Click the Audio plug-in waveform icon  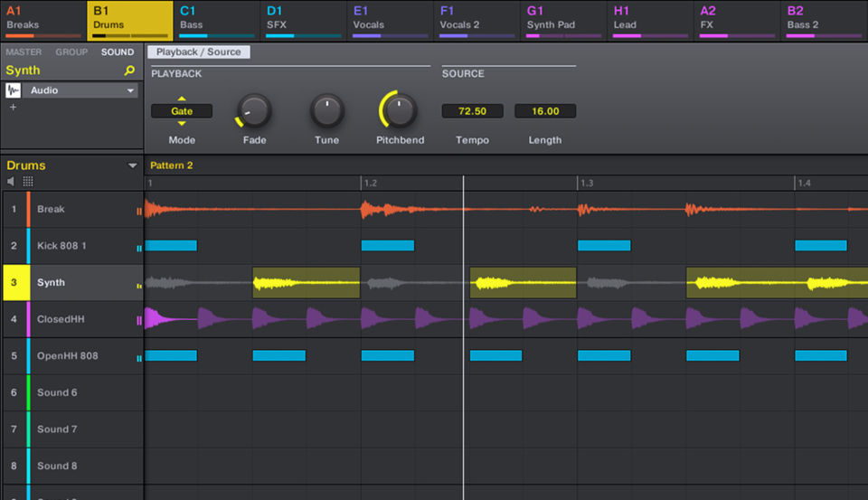tap(14, 90)
